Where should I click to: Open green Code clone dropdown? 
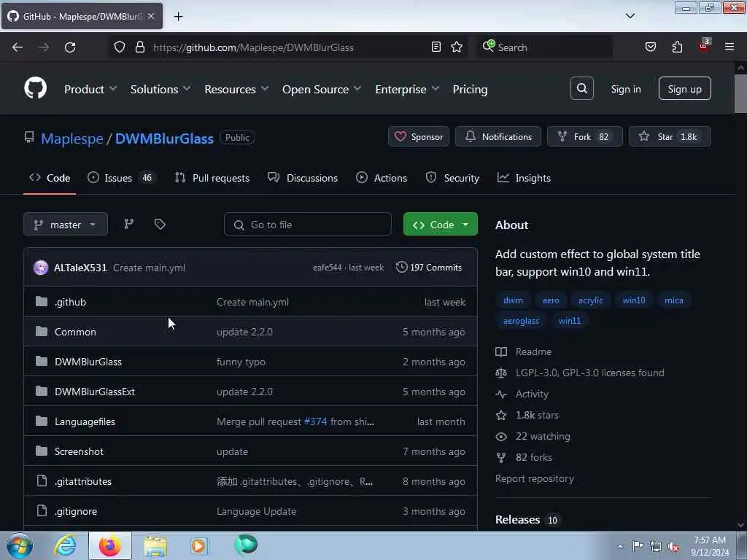(440, 225)
